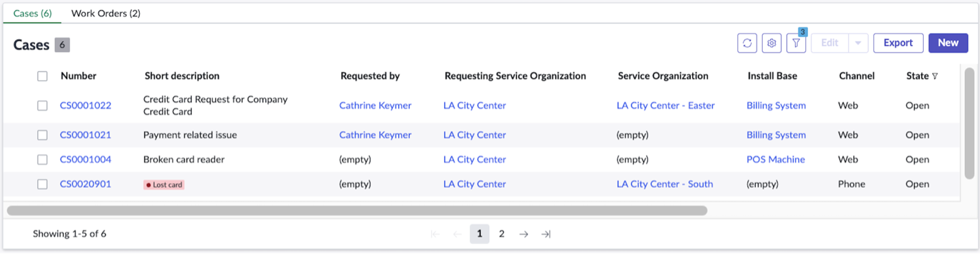Image resolution: width=980 pixels, height=255 pixels.
Task: Switch to the Work Orders (2) tab
Action: pyautogui.click(x=106, y=13)
